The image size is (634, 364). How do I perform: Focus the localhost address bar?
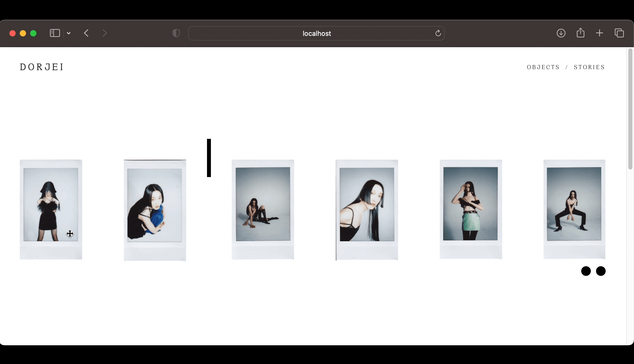pos(316,33)
